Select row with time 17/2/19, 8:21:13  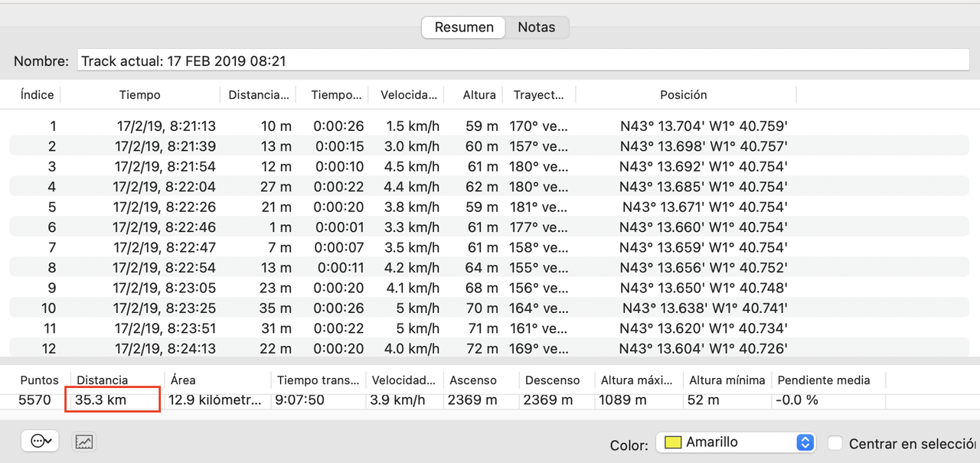tap(489, 126)
